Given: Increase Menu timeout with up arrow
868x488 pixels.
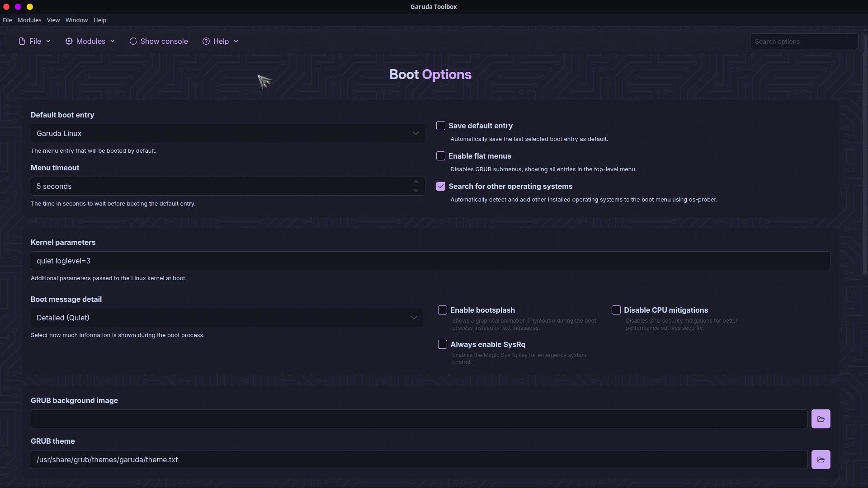Looking at the screenshot, I should 416,182.
